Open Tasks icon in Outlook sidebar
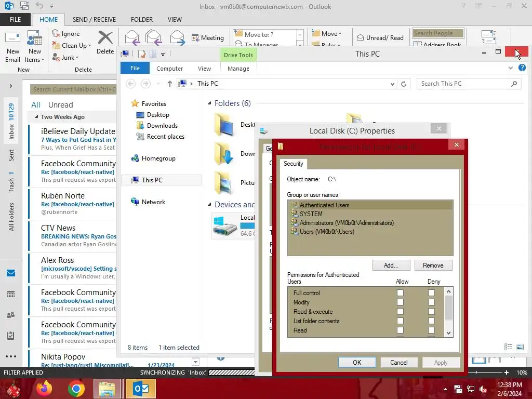This screenshot has width=532, height=399. (x=11, y=336)
